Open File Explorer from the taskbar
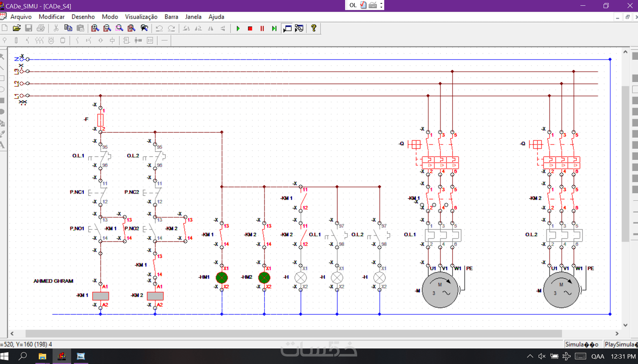Viewport: 638px width, 364px height. 42,356
